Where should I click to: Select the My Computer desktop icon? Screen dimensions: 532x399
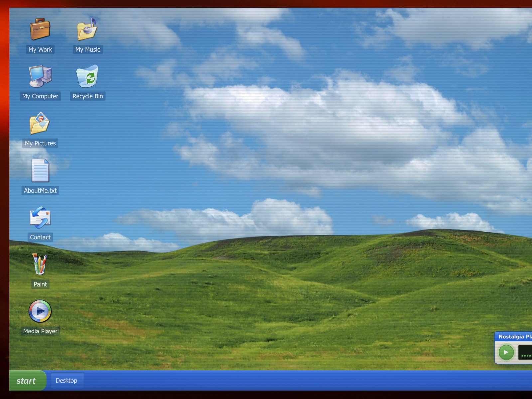(40, 76)
